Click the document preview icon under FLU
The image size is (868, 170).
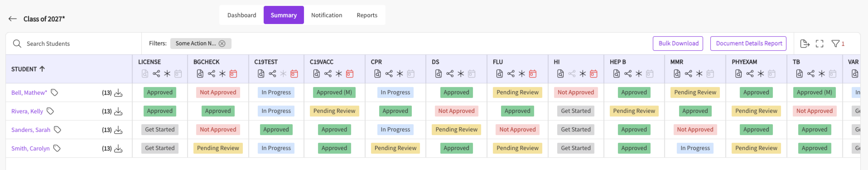pos(499,73)
